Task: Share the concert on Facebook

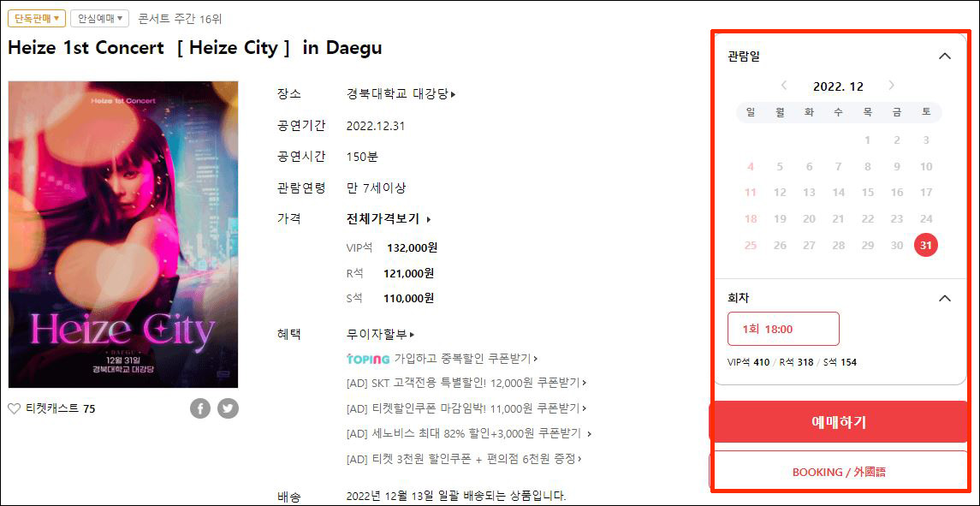Action: [200, 409]
